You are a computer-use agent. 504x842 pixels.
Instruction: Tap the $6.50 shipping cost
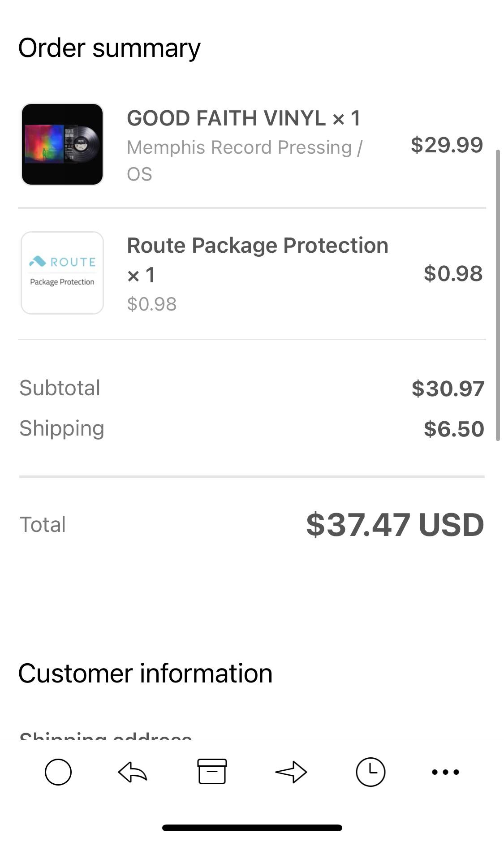coord(454,429)
